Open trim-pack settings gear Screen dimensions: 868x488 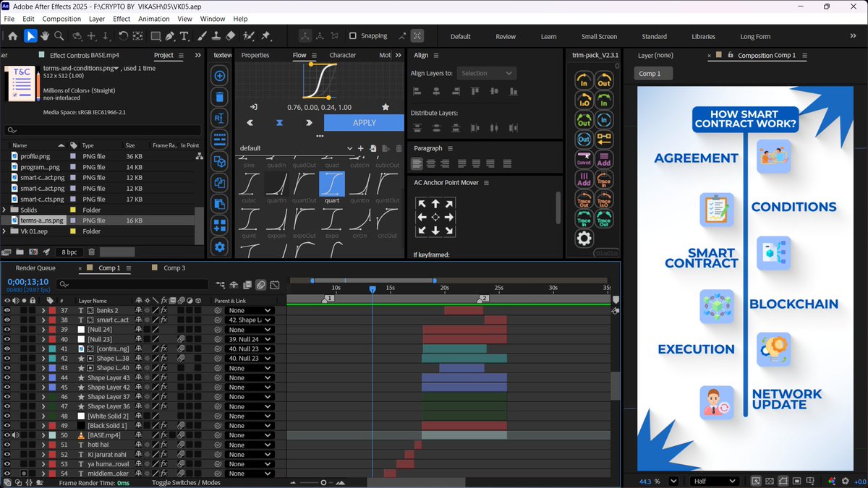click(584, 238)
